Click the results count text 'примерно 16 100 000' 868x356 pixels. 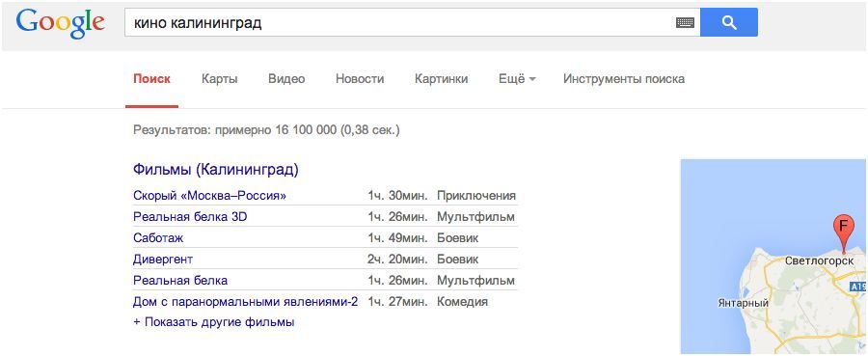pos(276,130)
